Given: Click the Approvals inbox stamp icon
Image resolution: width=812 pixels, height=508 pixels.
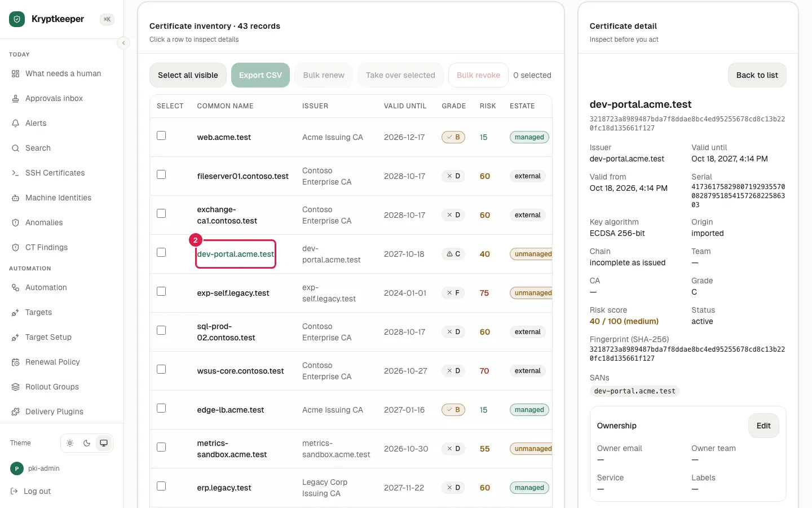Looking at the screenshot, I should click(x=15, y=98).
